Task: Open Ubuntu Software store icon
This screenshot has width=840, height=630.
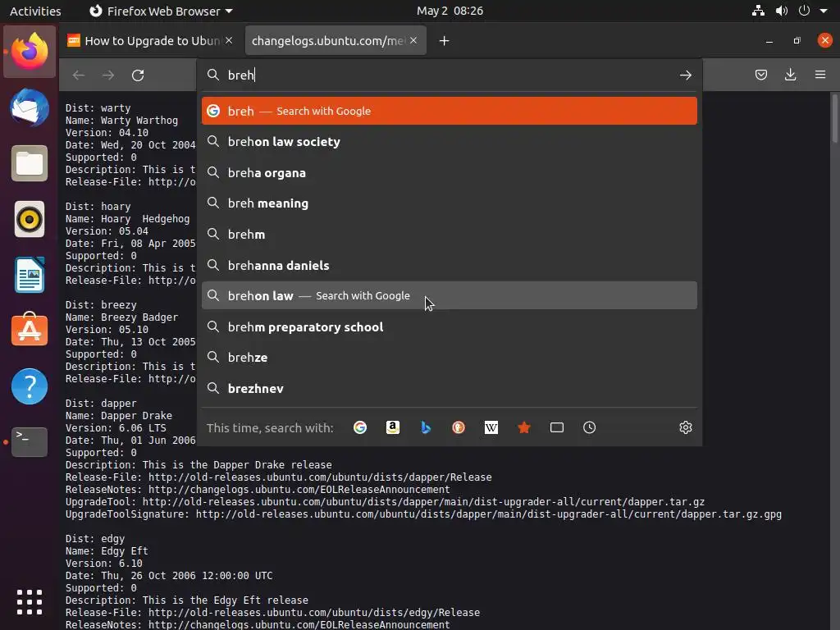Action: (30, 330)
